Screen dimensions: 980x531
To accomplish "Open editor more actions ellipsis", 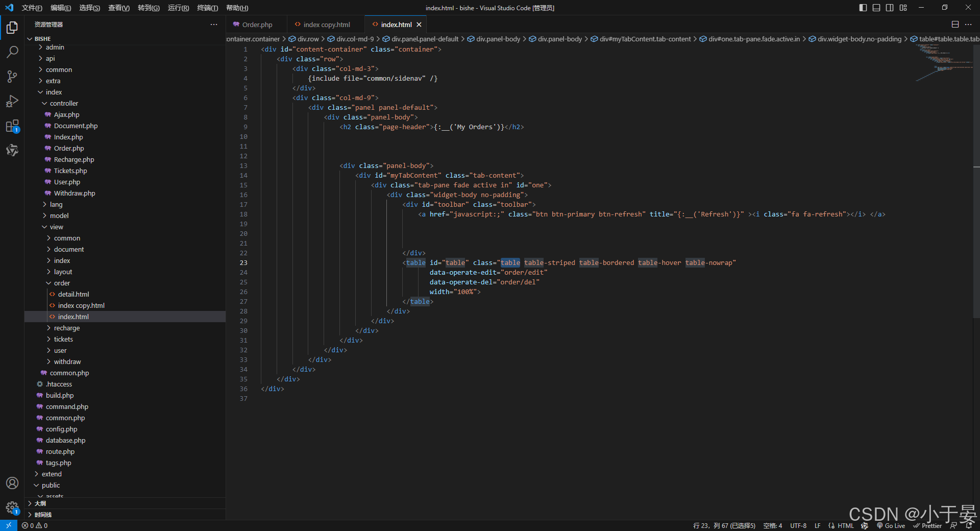I will (x=968, y=25).
